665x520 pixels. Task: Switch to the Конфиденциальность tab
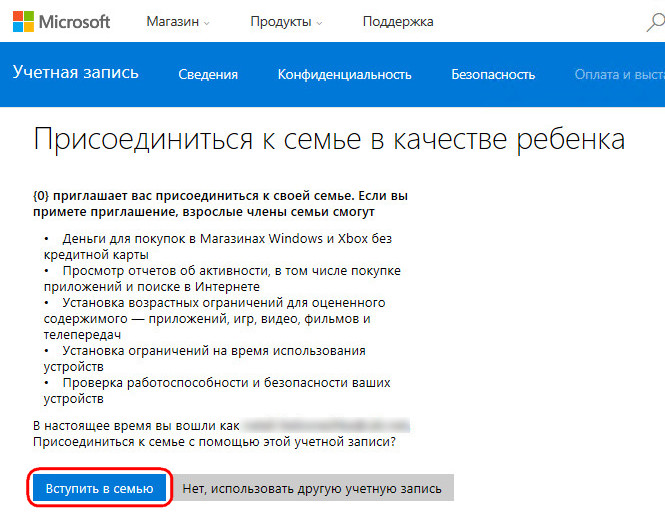pyautogui.click(x=344, y=75)
